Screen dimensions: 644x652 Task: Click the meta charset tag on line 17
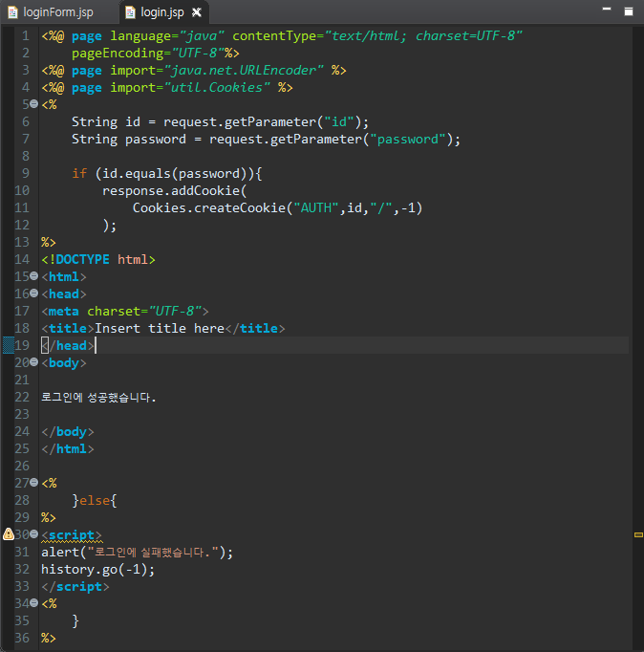pos(125,311)
